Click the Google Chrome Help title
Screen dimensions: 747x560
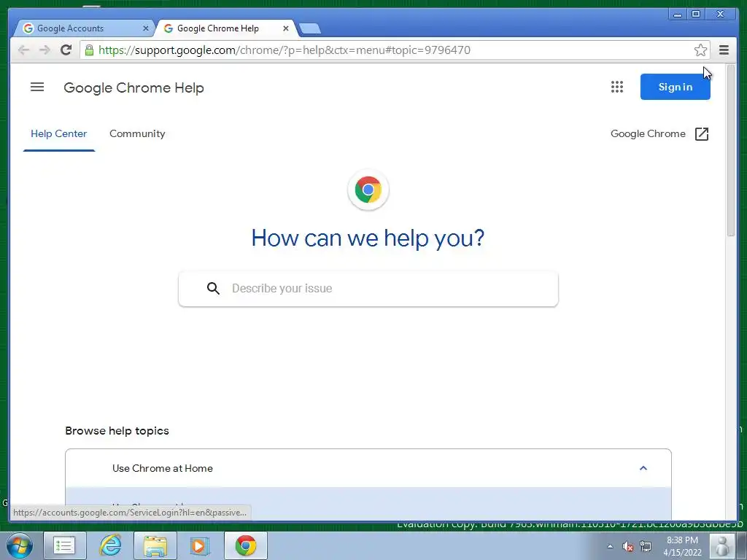(134, 88)
